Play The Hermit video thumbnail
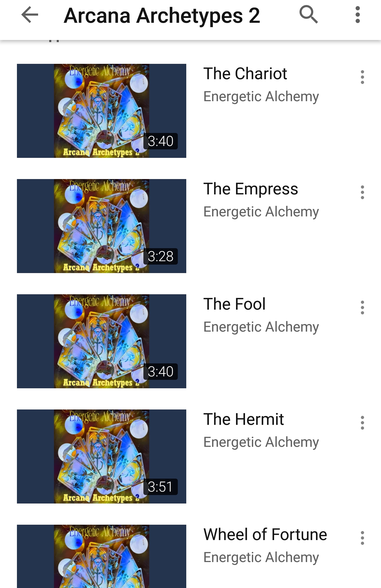 point(102,456)
